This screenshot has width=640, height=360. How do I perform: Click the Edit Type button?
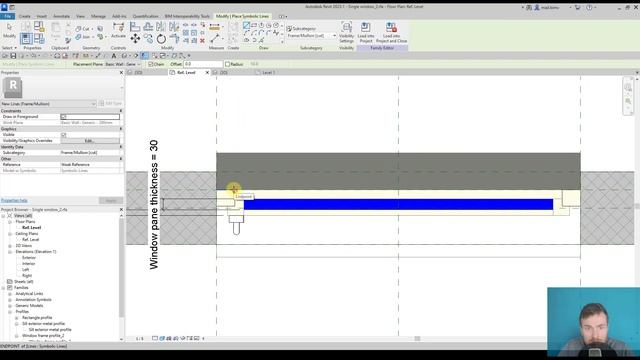110,104
